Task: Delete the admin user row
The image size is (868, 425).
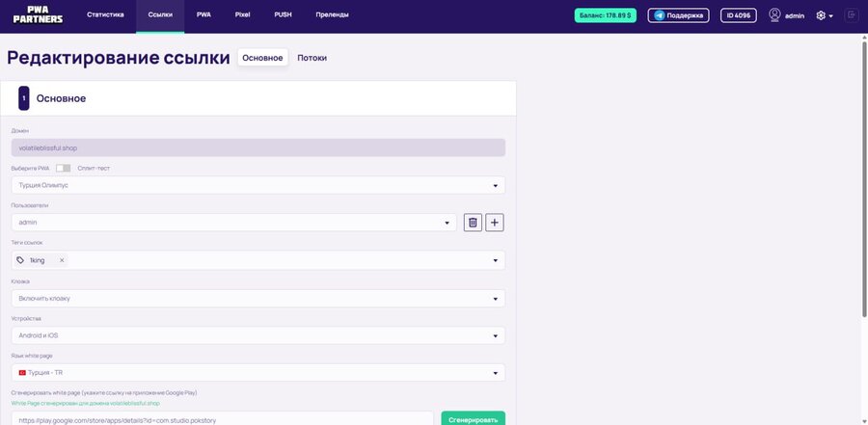Action: coord(473,223)
